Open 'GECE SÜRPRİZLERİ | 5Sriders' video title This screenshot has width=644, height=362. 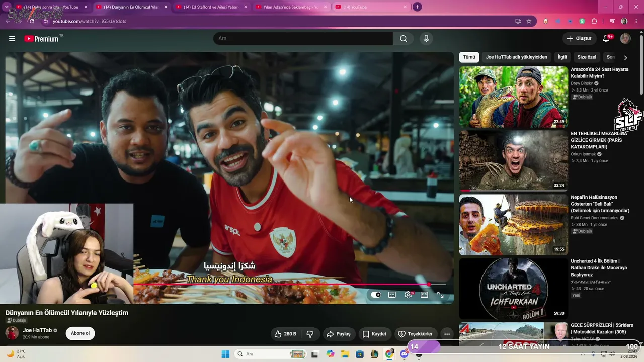click(602, 328)
